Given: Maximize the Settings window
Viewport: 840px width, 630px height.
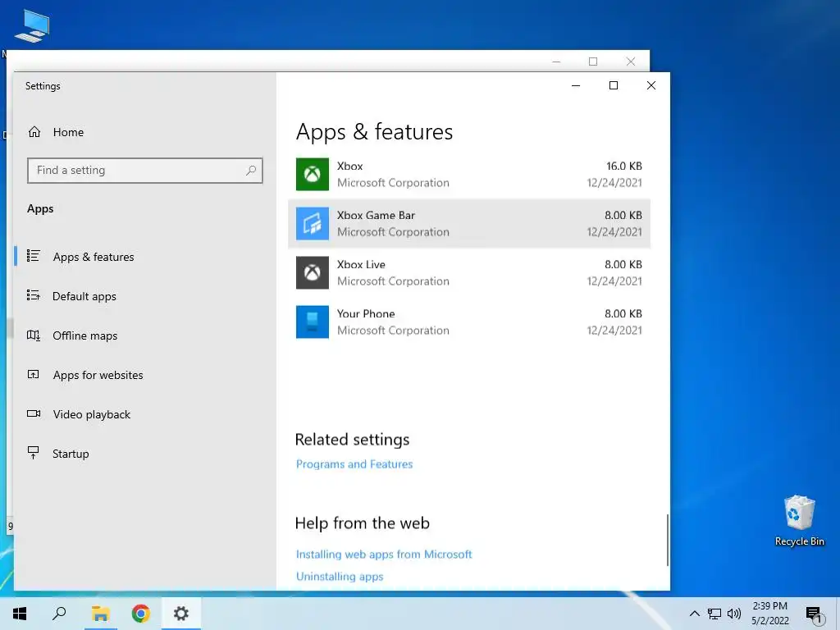Looking at the screenshot, I should tap(614, 85).
